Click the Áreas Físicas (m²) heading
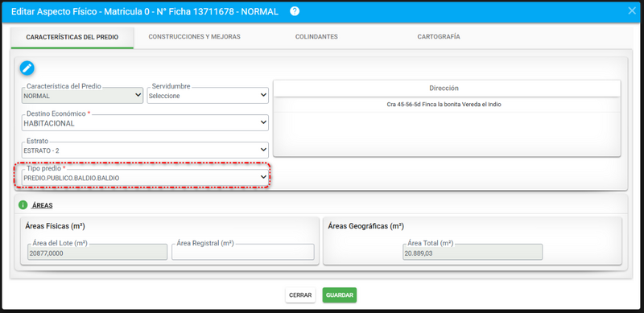The height and width of the screenshot is (313, 644). [x=55, y=226]
